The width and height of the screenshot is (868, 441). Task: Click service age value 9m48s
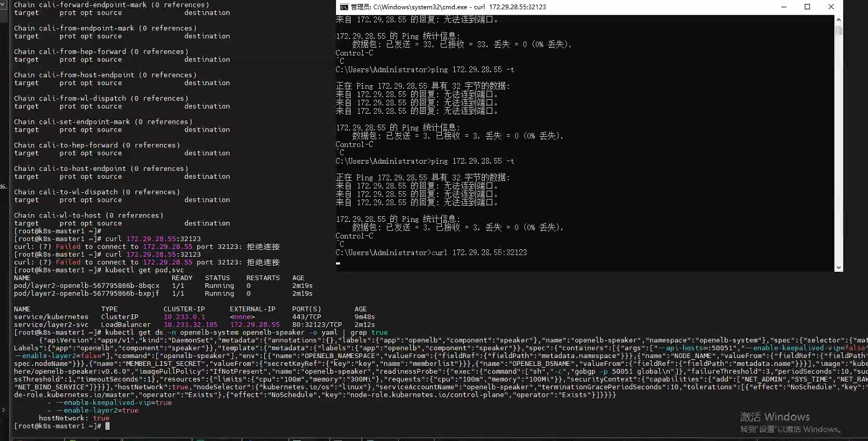(365, 317)
